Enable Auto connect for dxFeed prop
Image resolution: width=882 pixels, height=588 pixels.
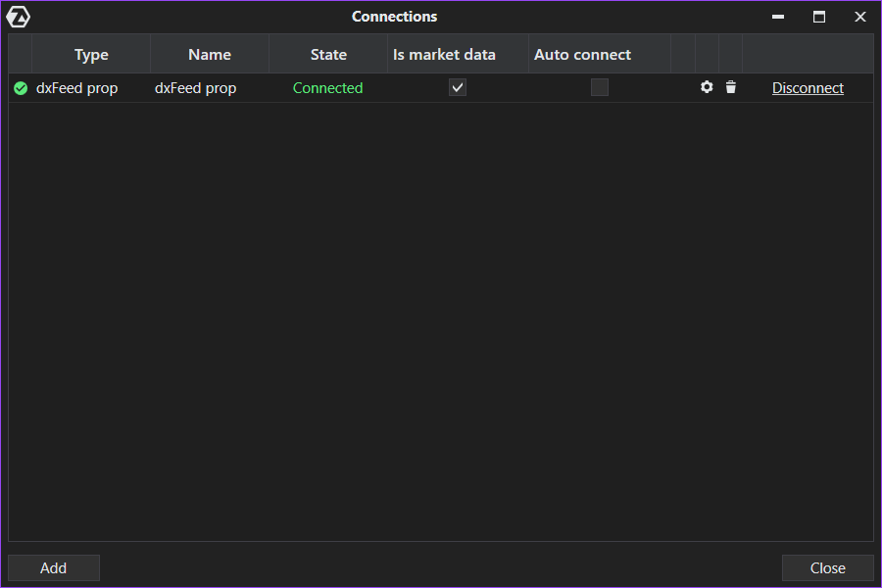(x=600, y=87)
